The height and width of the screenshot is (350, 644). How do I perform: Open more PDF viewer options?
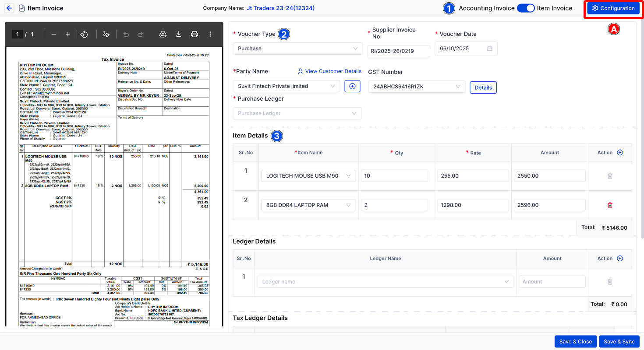[x=210, y=34]
